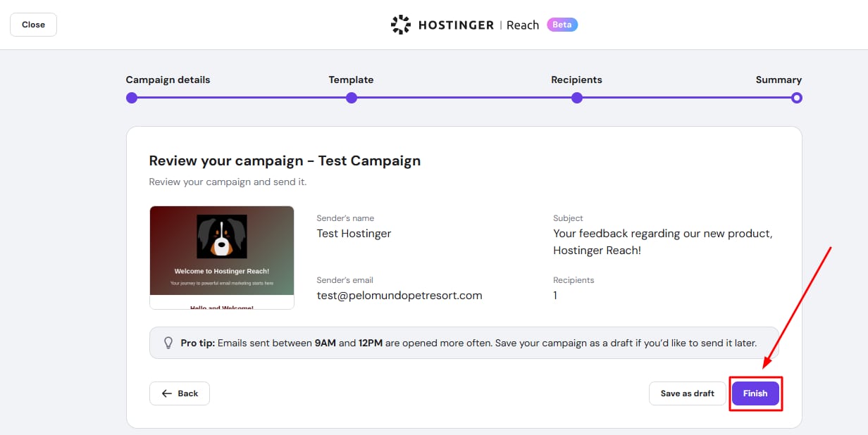Click the sender's email address text
The image size is (868, 435).
click(x=399, y=296)
